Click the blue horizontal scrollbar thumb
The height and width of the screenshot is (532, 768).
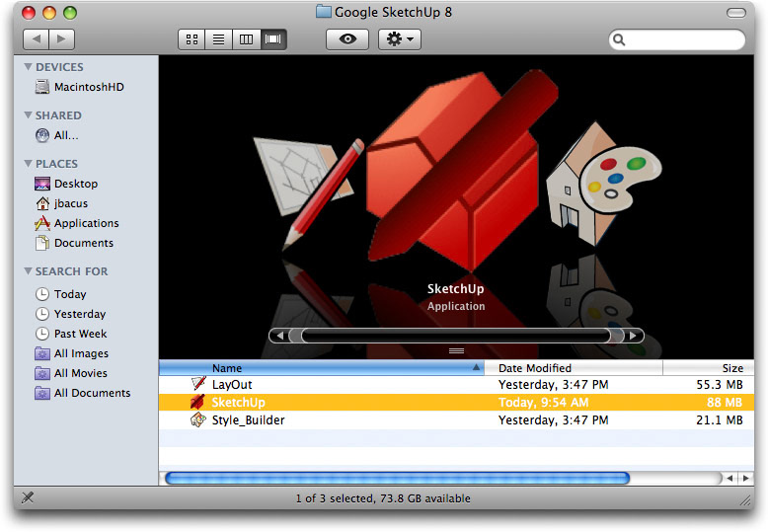point(397,478)
